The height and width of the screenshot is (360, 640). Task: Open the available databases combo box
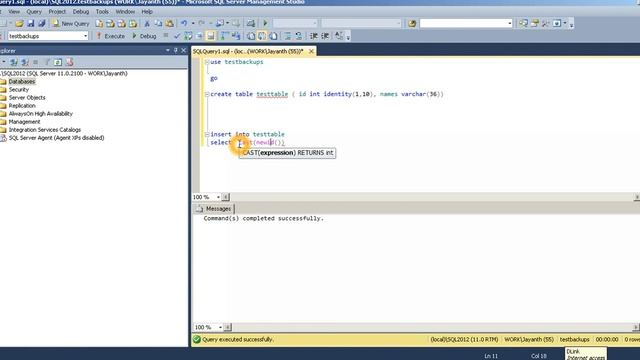click(48, 36)
